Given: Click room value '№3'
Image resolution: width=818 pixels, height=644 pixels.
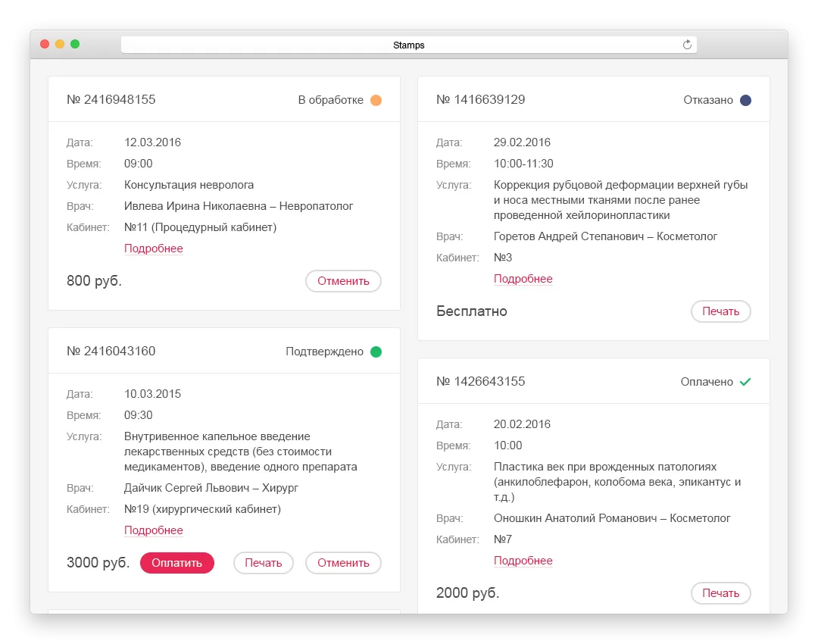Looking at the screenshot, I should tap(503, 258).
